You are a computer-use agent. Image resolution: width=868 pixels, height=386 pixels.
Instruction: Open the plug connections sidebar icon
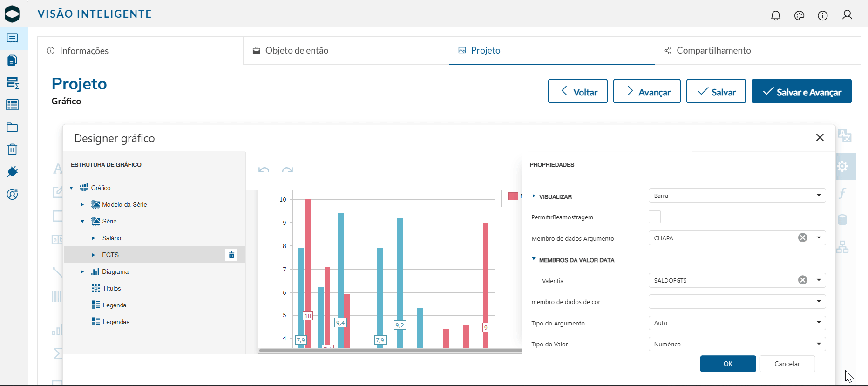click(x=13, y=172)
